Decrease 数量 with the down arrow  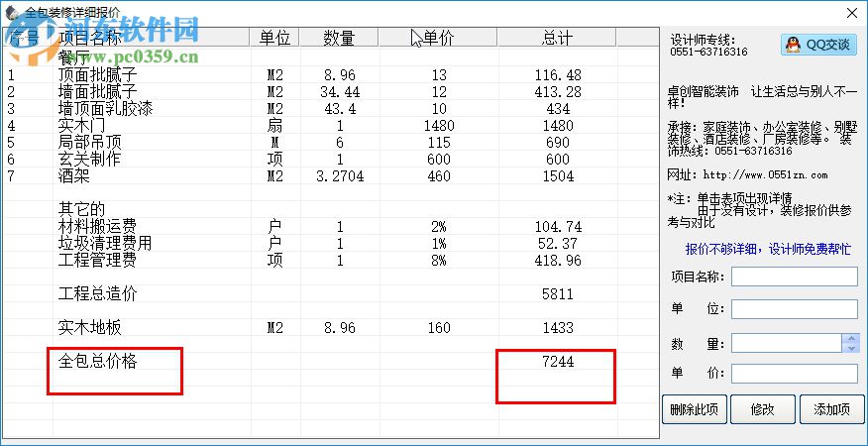click(x=851, y=348)
